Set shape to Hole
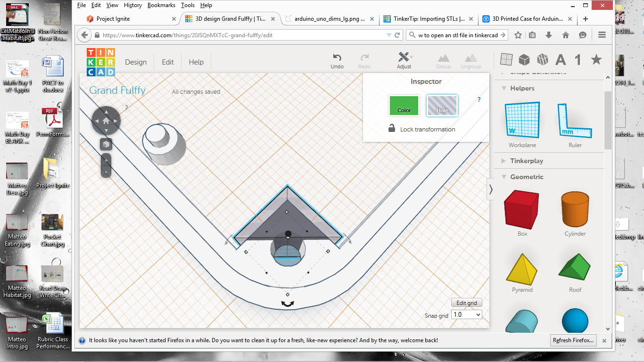Screen dimensions: 644x362 (442, 106)
